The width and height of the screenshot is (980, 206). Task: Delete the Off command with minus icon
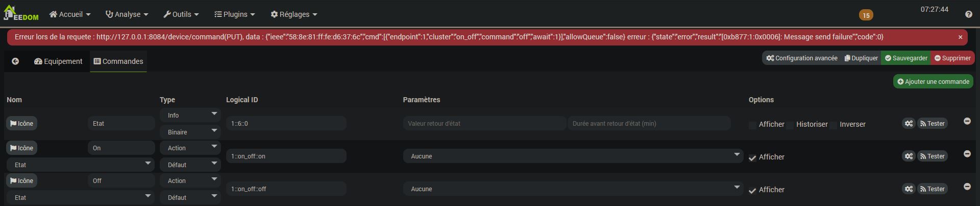[x=967, y=187]
